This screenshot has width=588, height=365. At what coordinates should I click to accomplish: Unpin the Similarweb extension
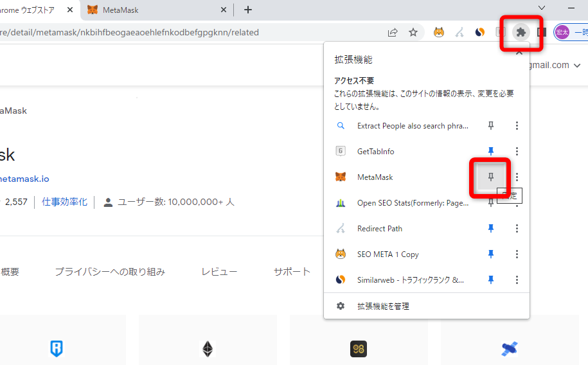pos(490,280)
